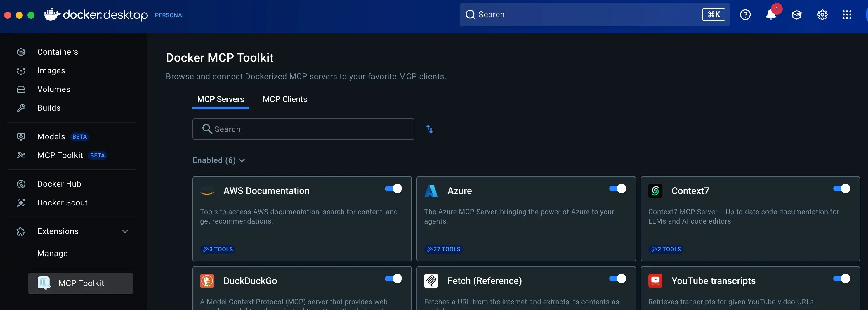868x310 pixels.
Task: Open Models in the sidebar
Action: click(x=51, y=136)
